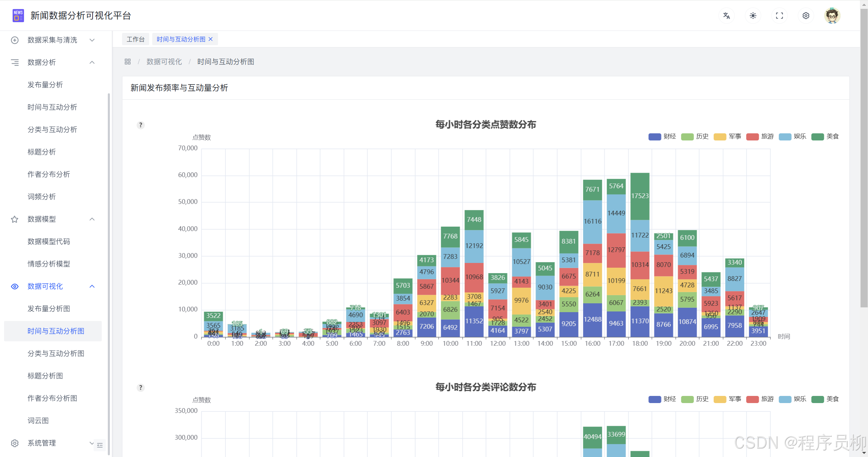868x457 pixels.
Task: Click the 数据分析 list icon
Action: coord(15,62)
